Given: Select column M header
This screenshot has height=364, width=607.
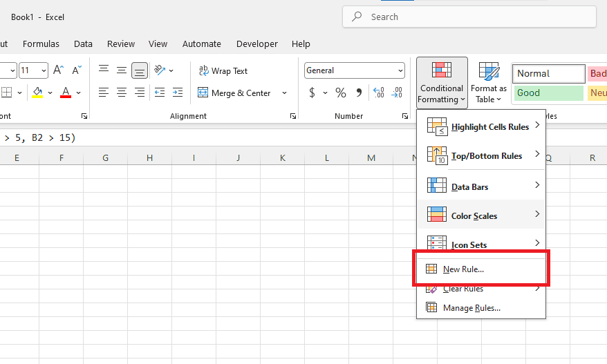Looking at the screenshot, I should [x=371, y=157].
